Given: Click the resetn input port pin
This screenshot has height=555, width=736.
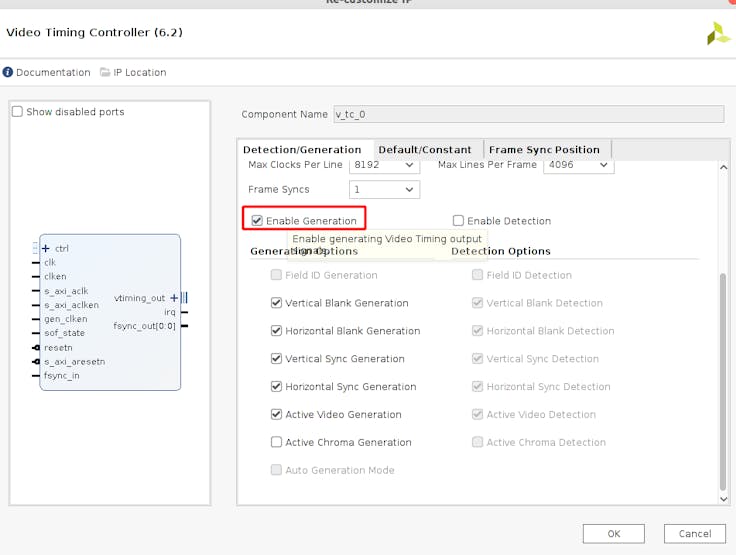Looking at the screenshot, I should (36, 348).
